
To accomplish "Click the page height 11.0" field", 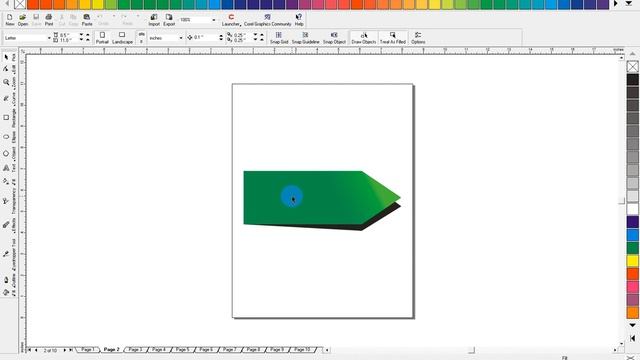I will (x=69, y=40).
